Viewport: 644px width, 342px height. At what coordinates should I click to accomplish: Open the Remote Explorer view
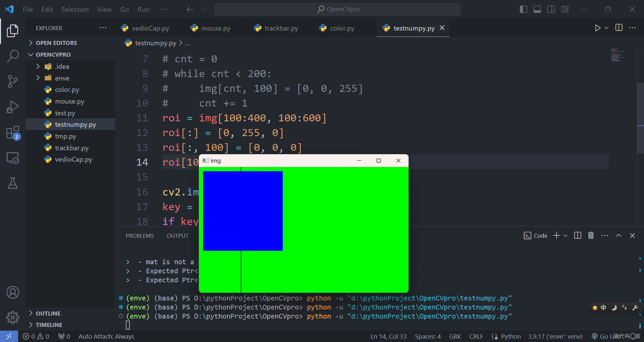13,158
